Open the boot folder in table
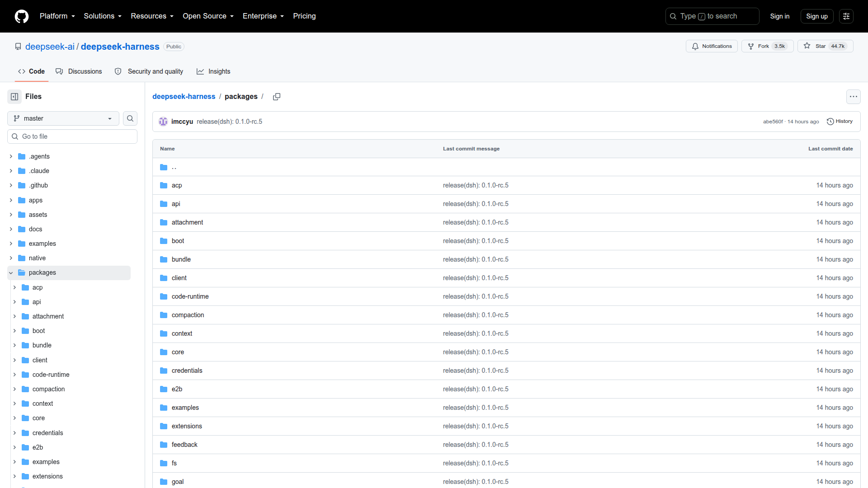Screen dimensions: 868x488 pyautogui.click(x=178, y=241)
